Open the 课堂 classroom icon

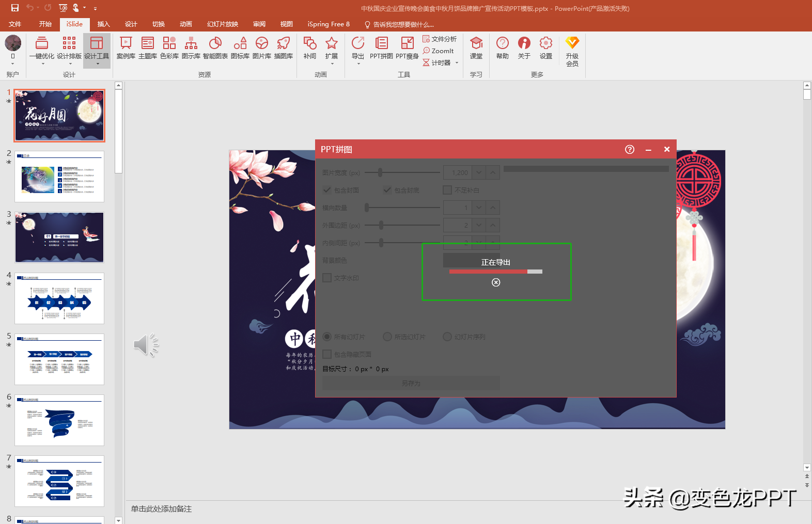point(476,49)
